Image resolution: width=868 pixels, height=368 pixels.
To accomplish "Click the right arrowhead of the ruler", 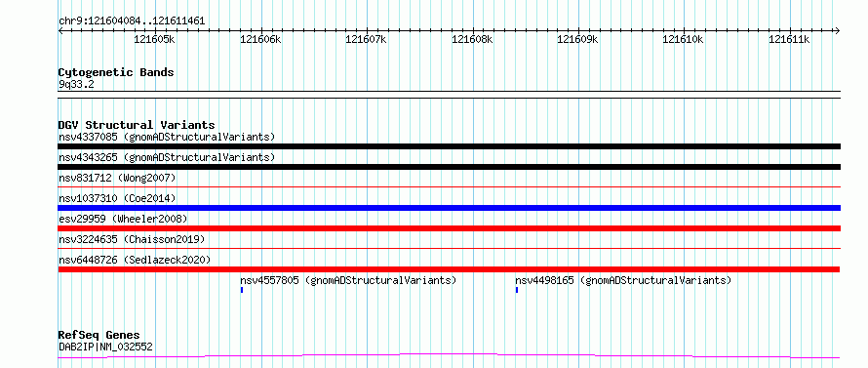I will coord(838,30).
